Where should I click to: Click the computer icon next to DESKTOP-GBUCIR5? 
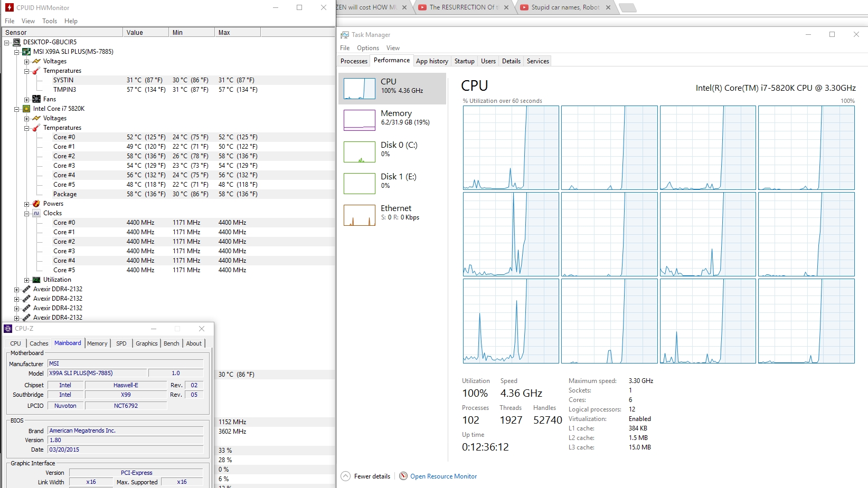tap(16, 42)
